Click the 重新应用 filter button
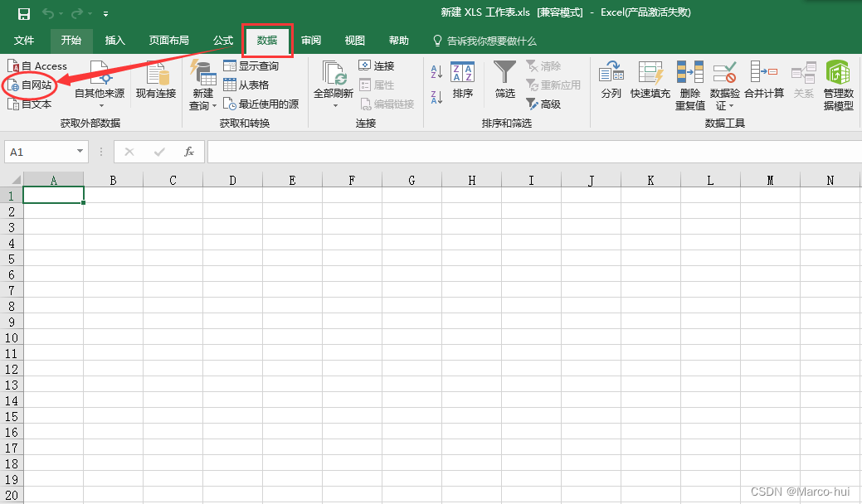 (x=553, y=85)
